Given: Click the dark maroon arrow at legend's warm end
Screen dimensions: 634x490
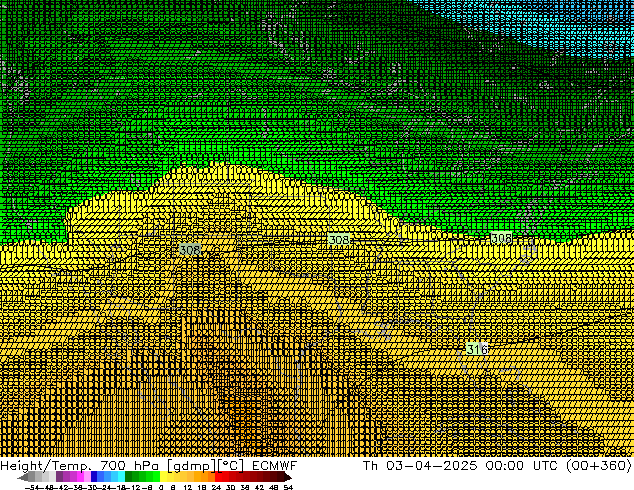Looking at the screenshot, I should pos(288,477).
